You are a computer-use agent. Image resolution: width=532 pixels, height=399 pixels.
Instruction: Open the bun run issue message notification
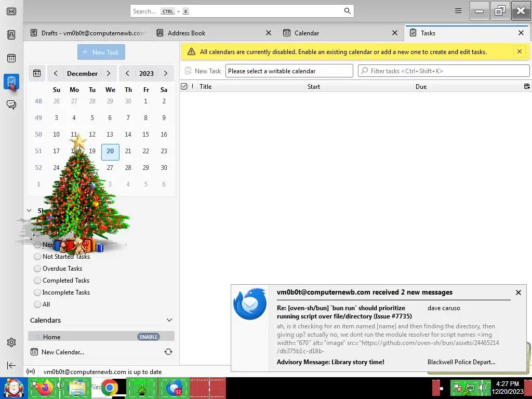pyautogui.click(x=344, y=312)
